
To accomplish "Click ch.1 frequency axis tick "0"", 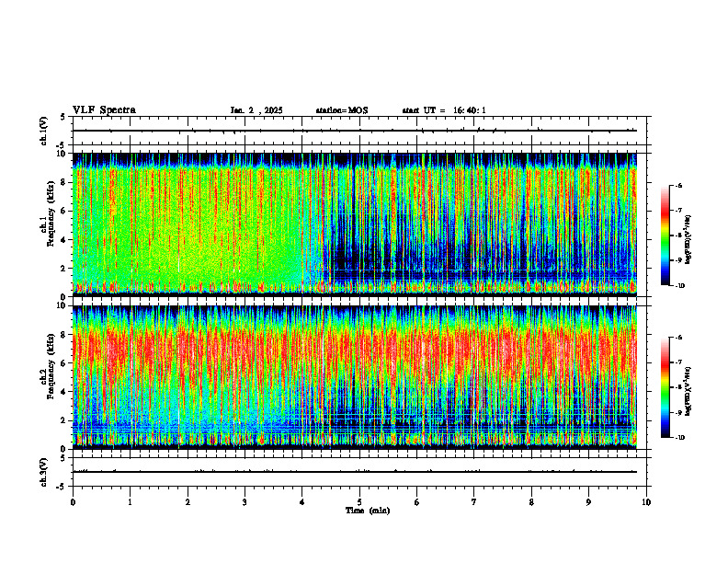I will [63, 297].
